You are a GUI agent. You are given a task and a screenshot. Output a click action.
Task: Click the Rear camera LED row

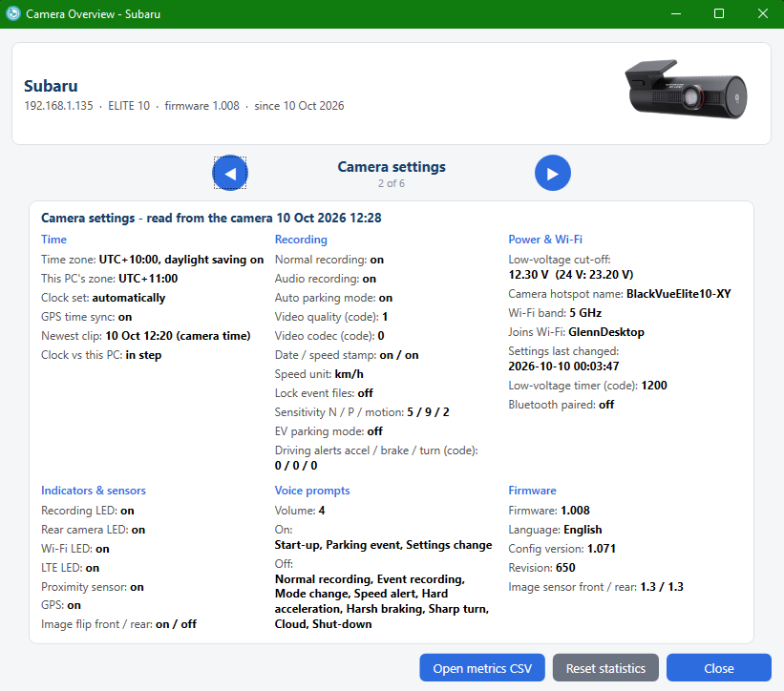(93, 530)
